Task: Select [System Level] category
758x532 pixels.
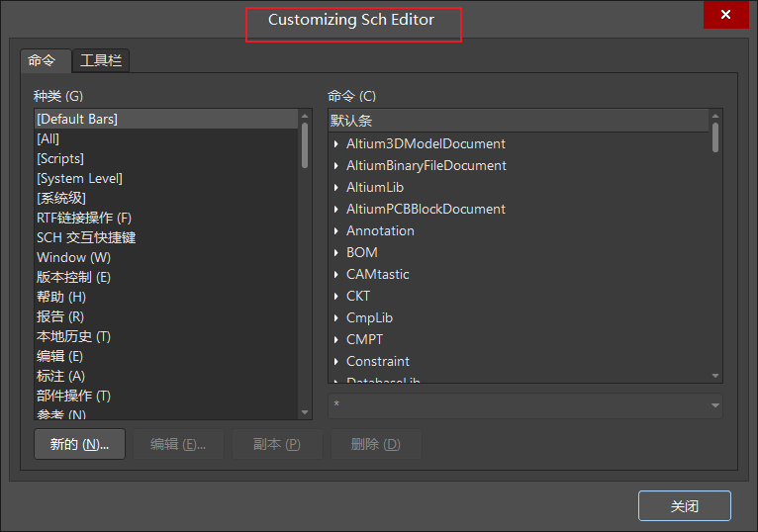Action: coord(167,178)
